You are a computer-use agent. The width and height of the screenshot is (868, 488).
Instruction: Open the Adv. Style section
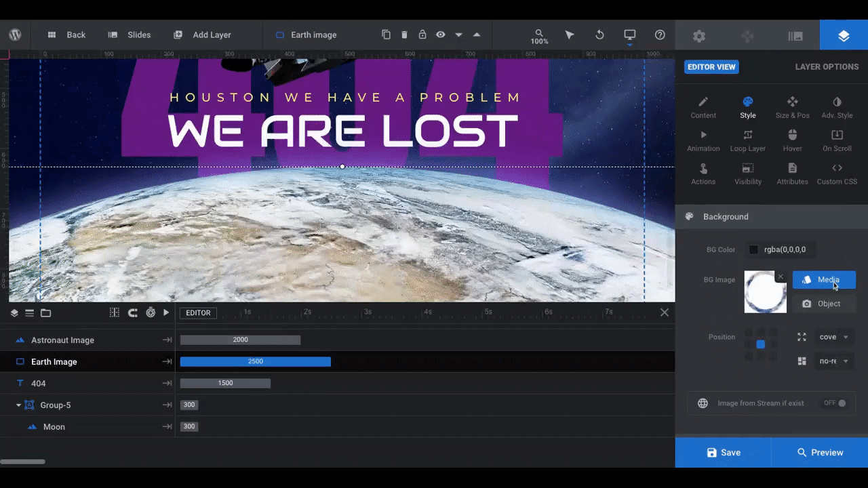click(837, 108)
